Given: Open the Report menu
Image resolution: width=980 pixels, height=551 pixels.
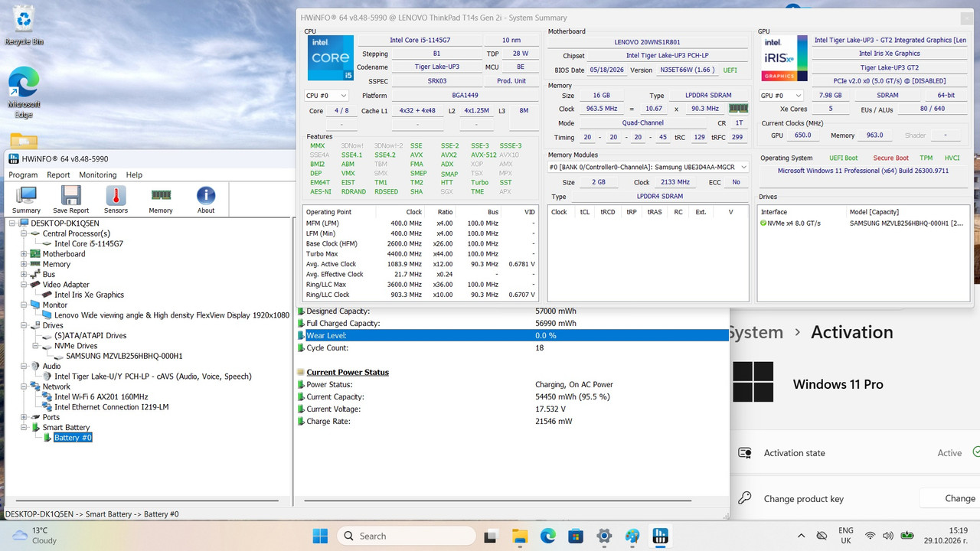Looking at the screenshot, I should pyautogui.click(x=58, y=175).
